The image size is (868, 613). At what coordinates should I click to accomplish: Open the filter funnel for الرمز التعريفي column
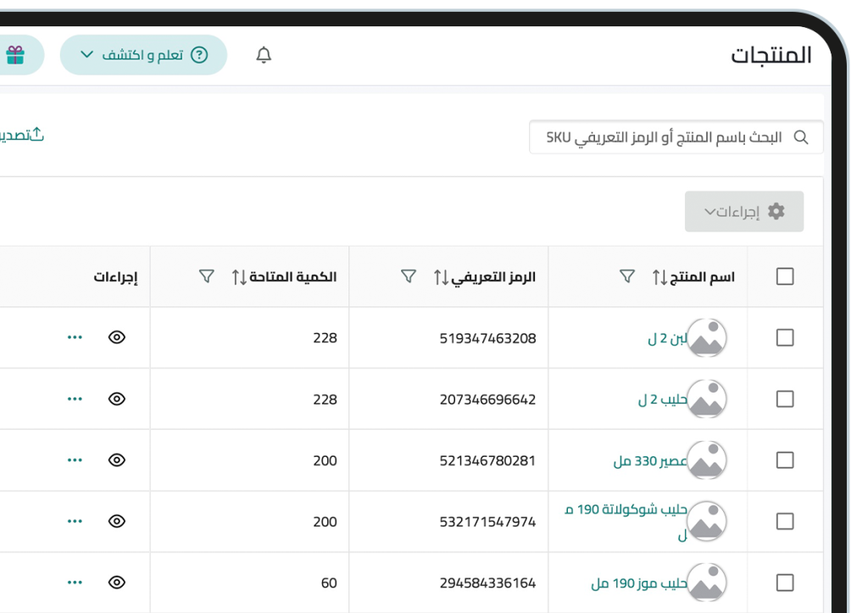pyautogui.click(x=409, y=275)
